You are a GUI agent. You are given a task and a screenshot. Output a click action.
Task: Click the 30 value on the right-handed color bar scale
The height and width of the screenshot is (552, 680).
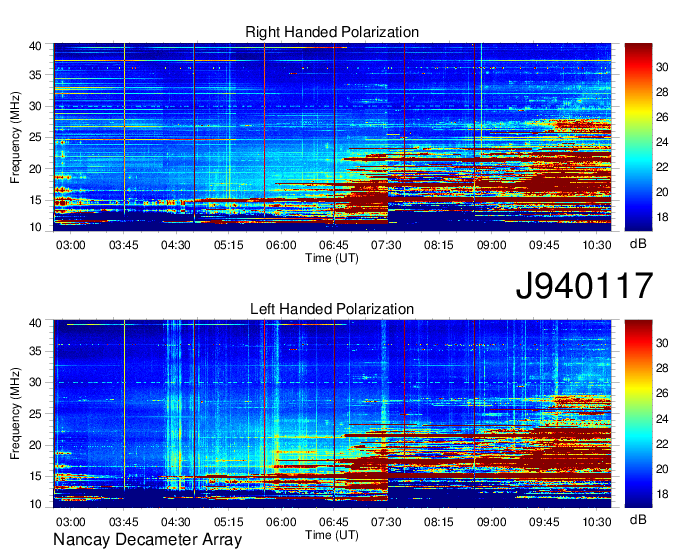click(662, 67)
